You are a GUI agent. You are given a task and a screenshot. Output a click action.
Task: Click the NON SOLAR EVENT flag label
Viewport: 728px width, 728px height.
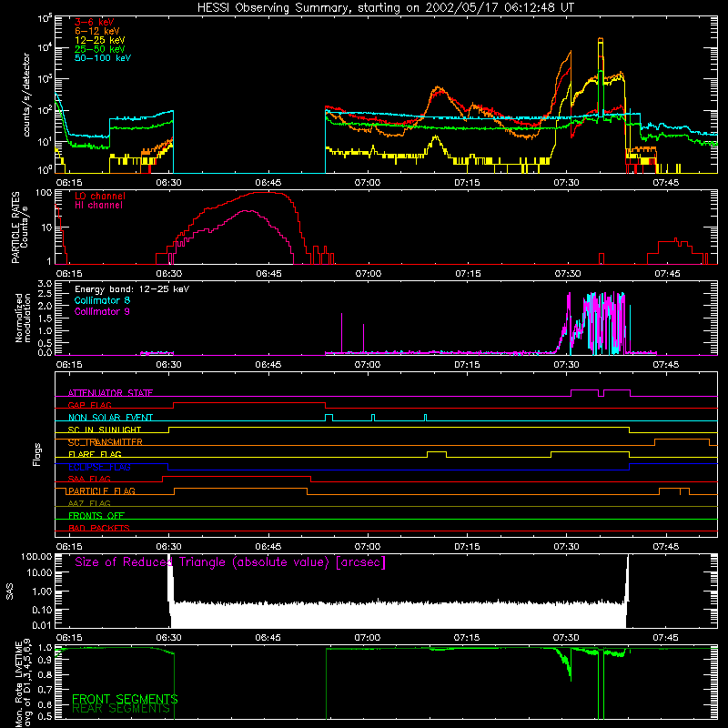coord(110,418)
